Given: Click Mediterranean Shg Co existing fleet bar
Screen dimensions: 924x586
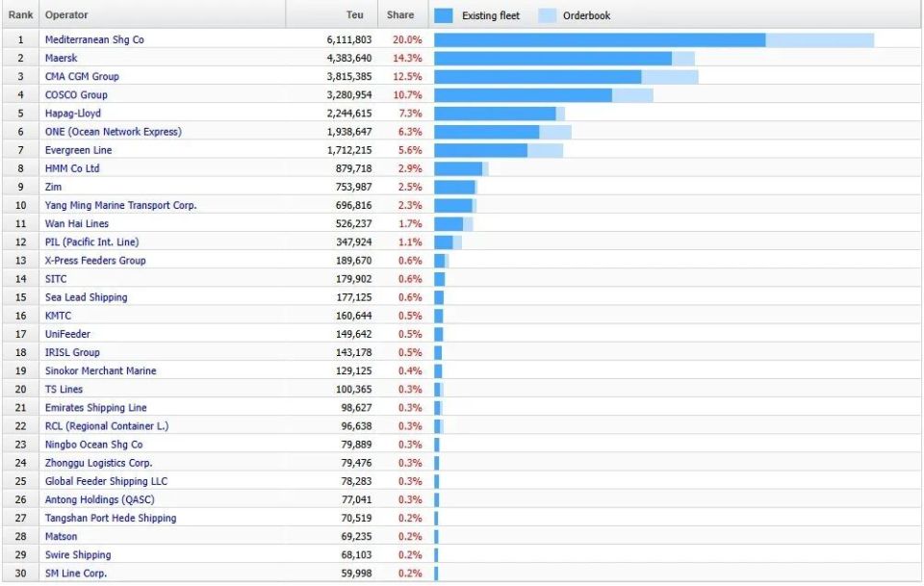Looking at the screenshot, I should click(x=600, y=40).
